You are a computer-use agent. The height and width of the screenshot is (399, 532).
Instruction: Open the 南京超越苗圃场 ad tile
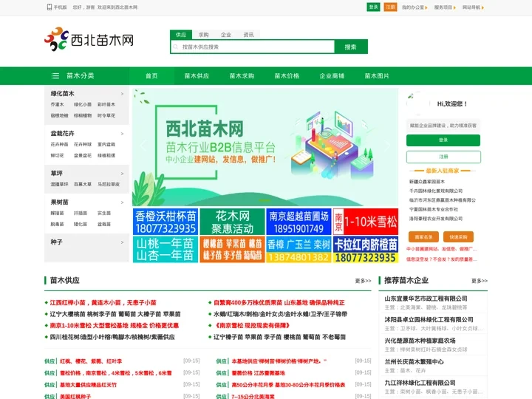pos(299,222)
